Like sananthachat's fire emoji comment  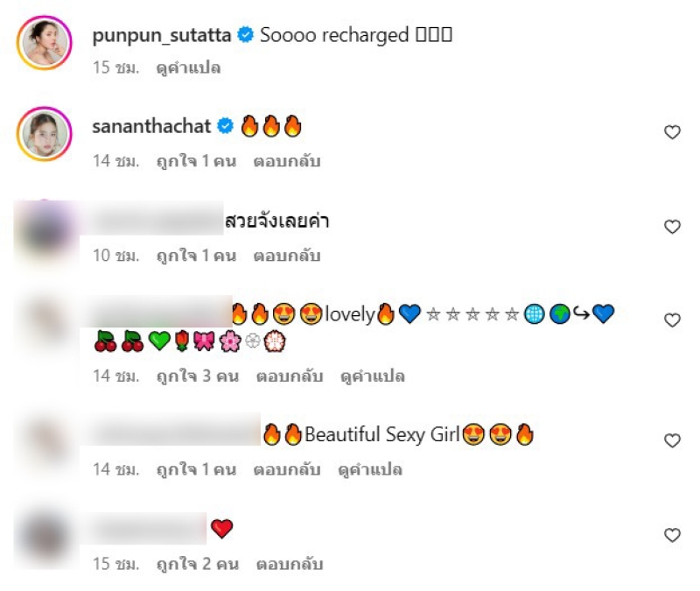pyautogui.click(x=672, y=132)
